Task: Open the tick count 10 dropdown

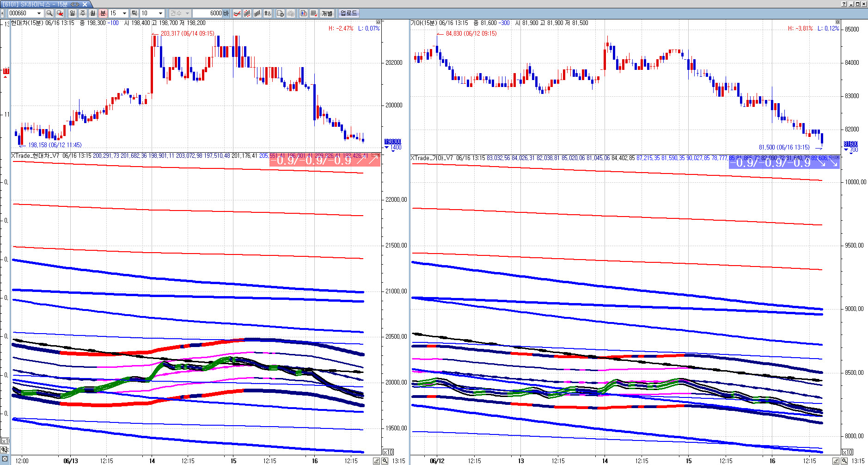Action: click(160, 13)
